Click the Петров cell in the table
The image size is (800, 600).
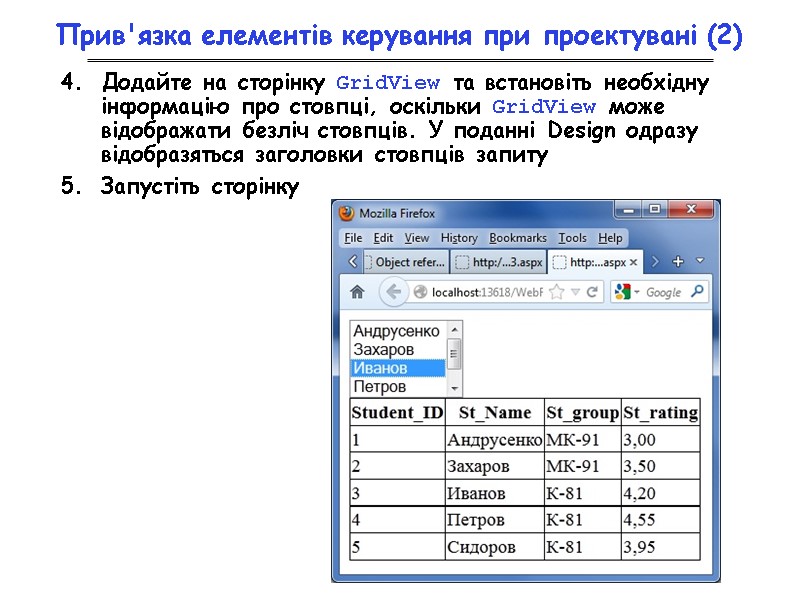click(494, 519)
